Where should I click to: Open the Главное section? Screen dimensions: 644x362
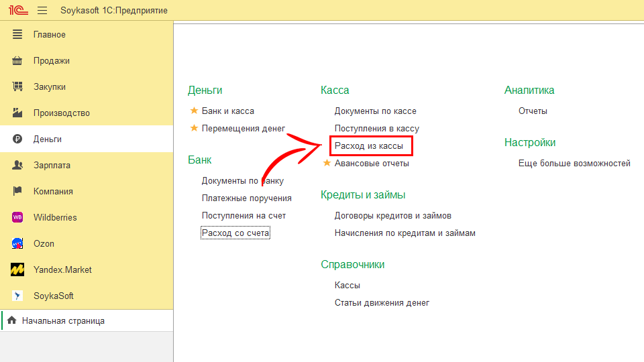(x=50, y=34)
